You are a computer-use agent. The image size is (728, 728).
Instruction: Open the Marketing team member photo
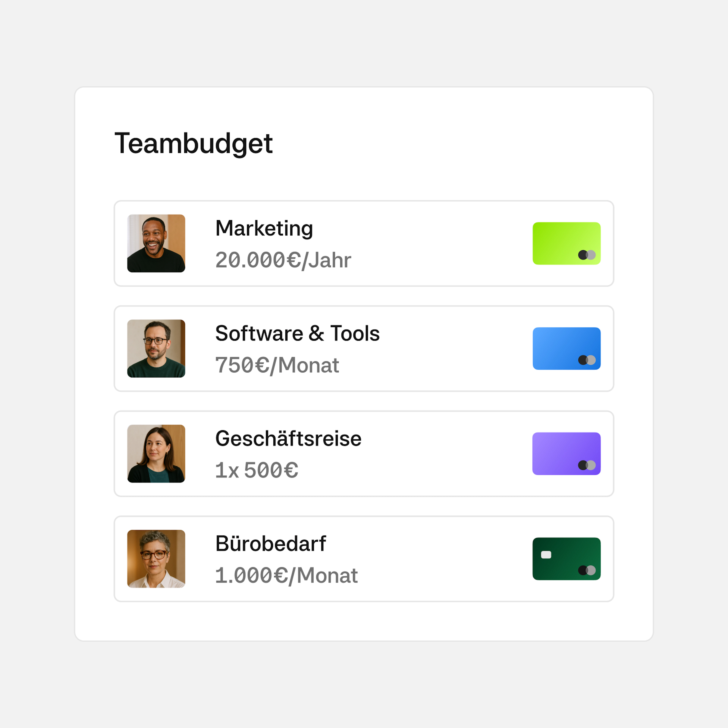coord(156,243)
